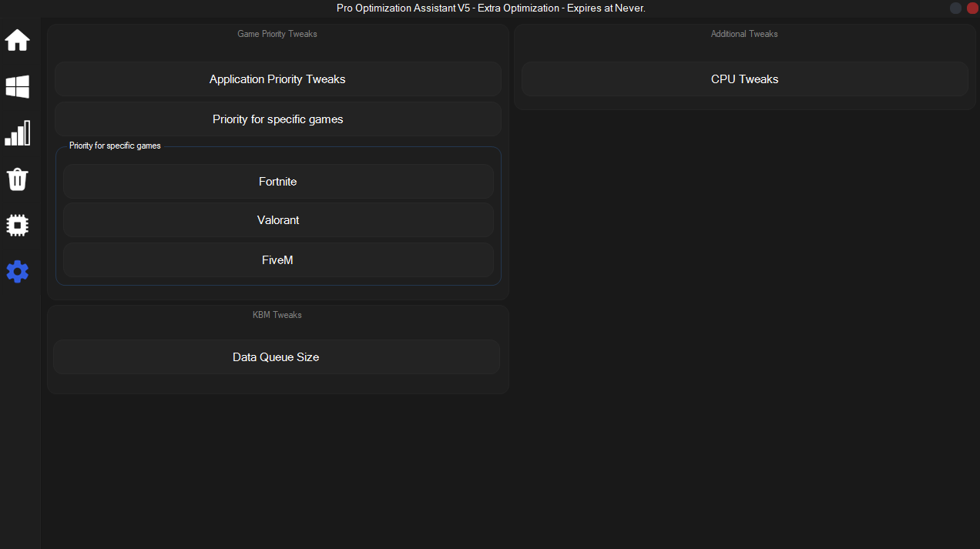This screenshot has width=980, height=549.
Task: Click the CPU Tweaks button
Action: coord(744,79)
